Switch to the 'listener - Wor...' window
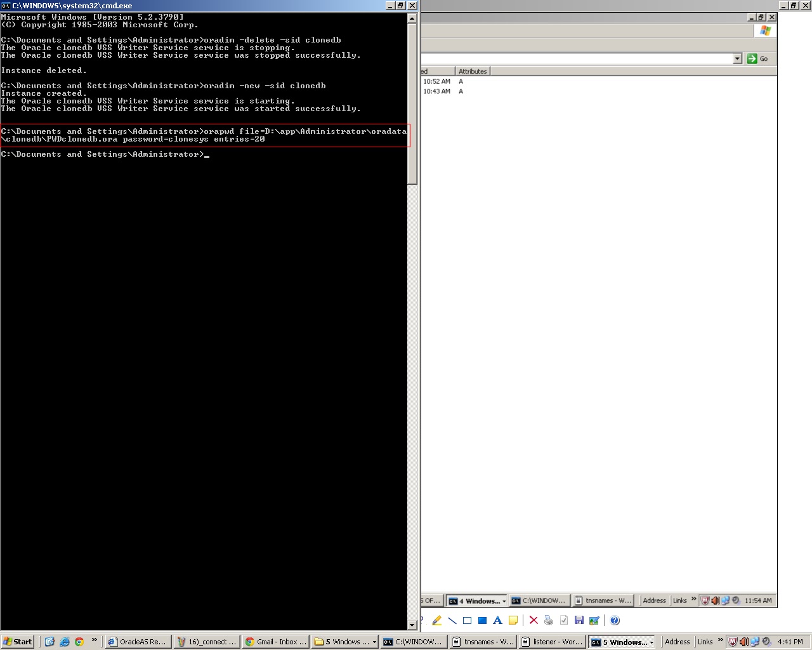This screenshot has height=650, width=812. pyautogui.click(x=552, y=642)
